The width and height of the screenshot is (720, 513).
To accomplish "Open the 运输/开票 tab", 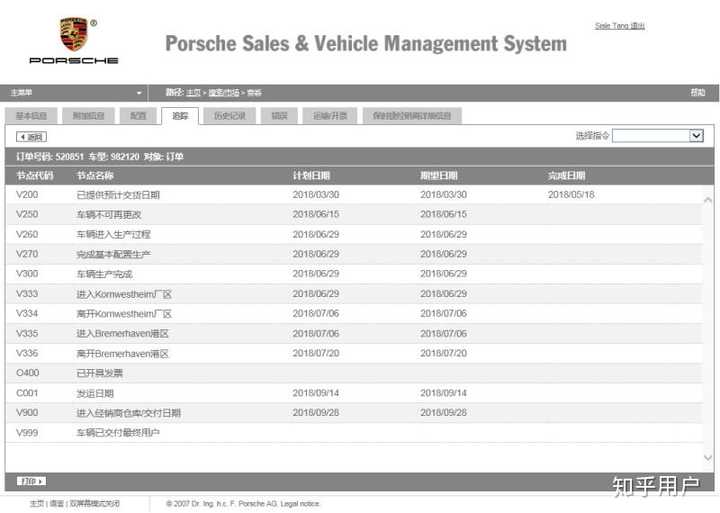I will pyautogui.click(x=330, y=116).
